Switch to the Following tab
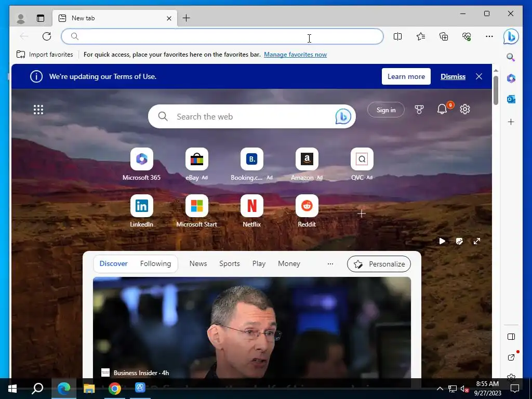 (x=155, y=263)
